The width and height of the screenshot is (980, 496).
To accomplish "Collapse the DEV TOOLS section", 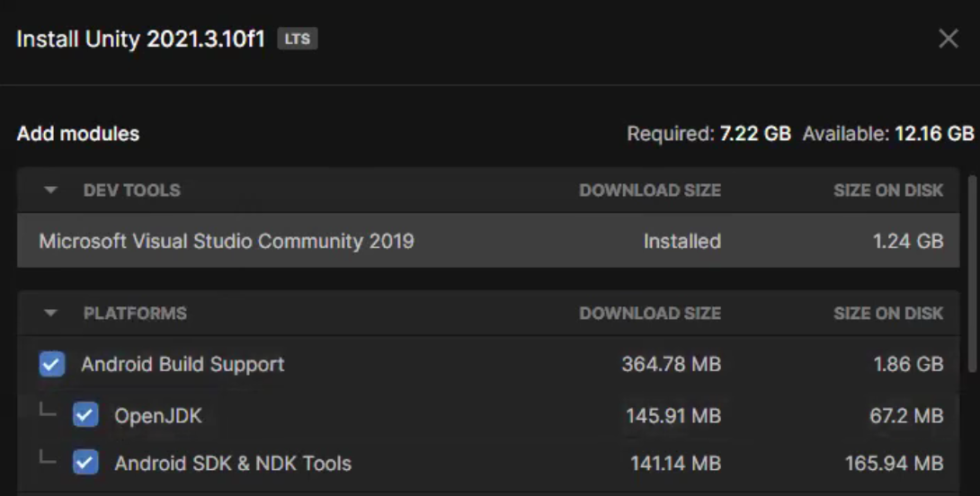I will tap(50, 190).
